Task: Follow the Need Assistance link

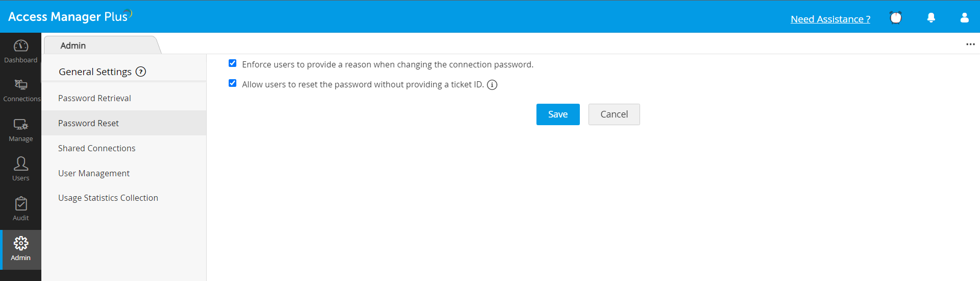Action: [x=830, y=19]
